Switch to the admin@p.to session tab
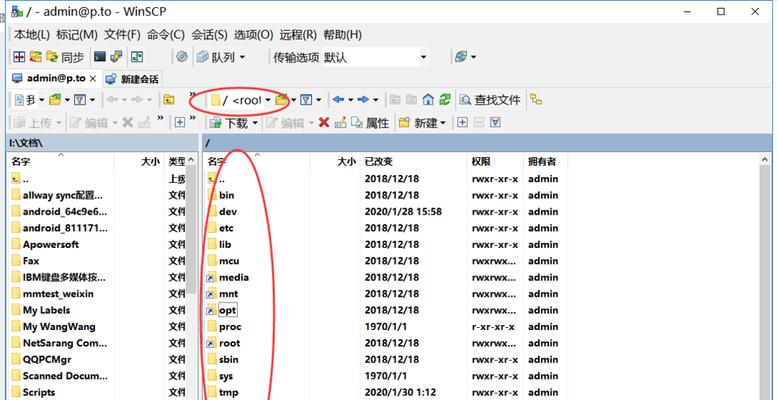Screen dimensions: 778x400 [x=54, y=78]
